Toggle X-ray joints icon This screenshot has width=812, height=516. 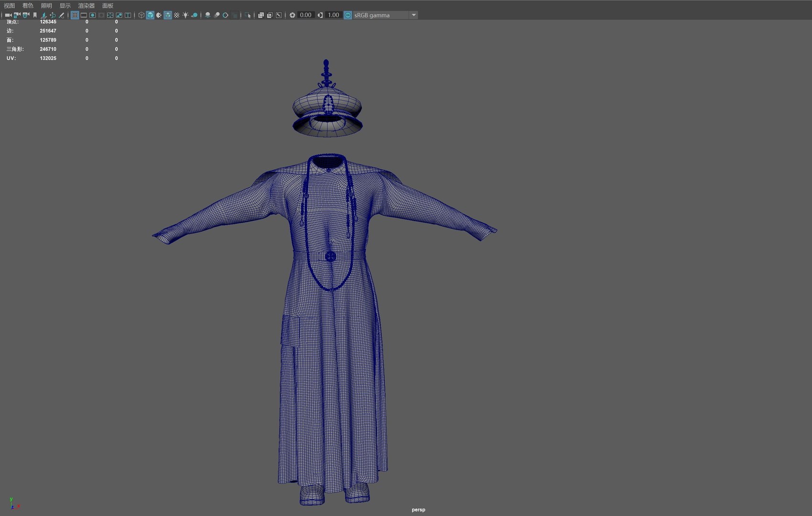pyautogui.click(x=279, y=15)
